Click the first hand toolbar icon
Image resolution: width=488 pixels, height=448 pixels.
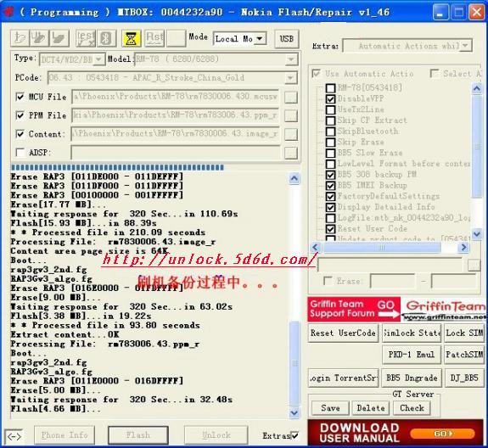[20, 38]
